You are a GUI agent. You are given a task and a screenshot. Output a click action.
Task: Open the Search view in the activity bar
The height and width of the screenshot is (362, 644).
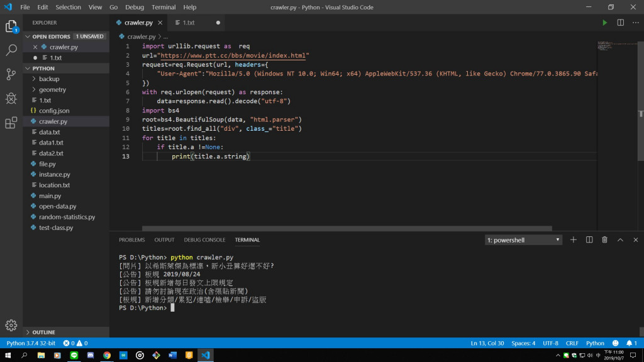11,50
